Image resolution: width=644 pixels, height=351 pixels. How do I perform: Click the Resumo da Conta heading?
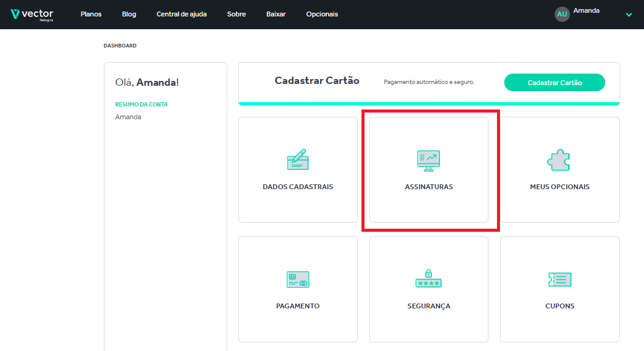pos(142,105)
